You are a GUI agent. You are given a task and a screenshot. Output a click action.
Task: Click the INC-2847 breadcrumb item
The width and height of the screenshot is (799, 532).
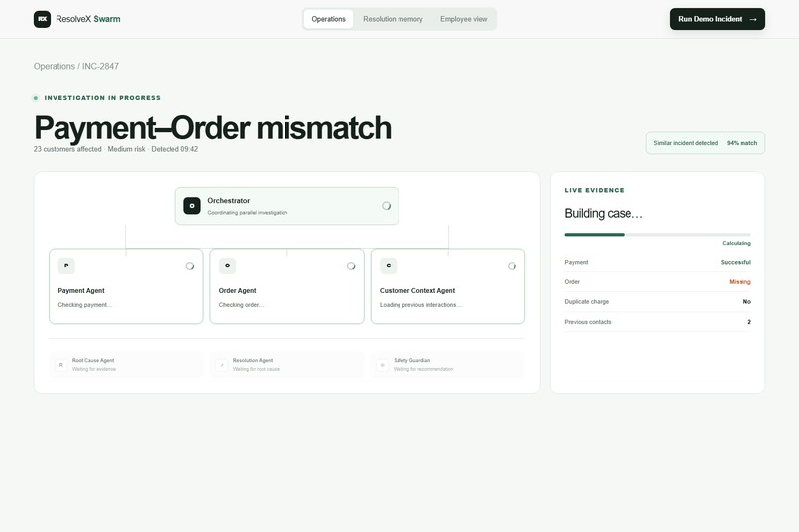point(100,66)
